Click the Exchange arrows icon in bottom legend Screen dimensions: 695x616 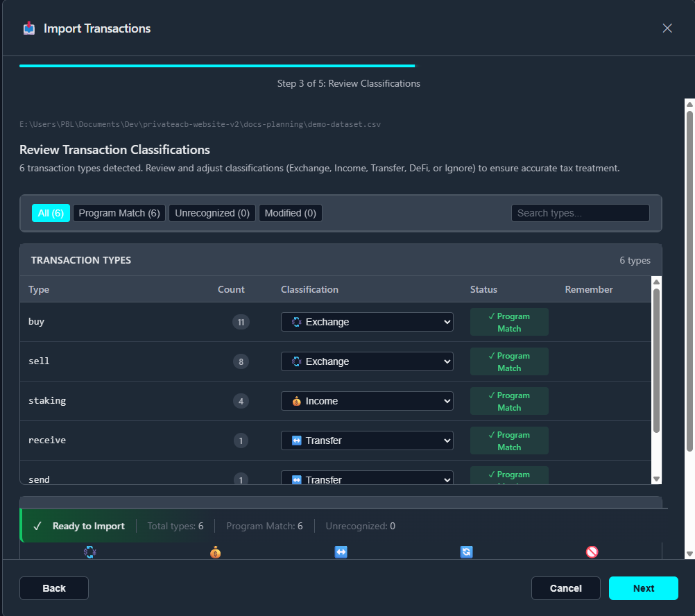coord(90,551)
